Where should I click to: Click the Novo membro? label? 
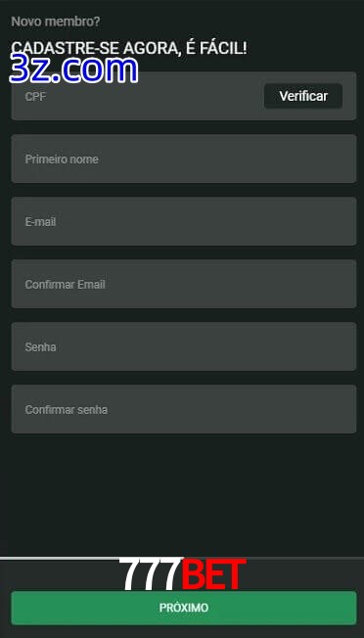tap(56, 22)
